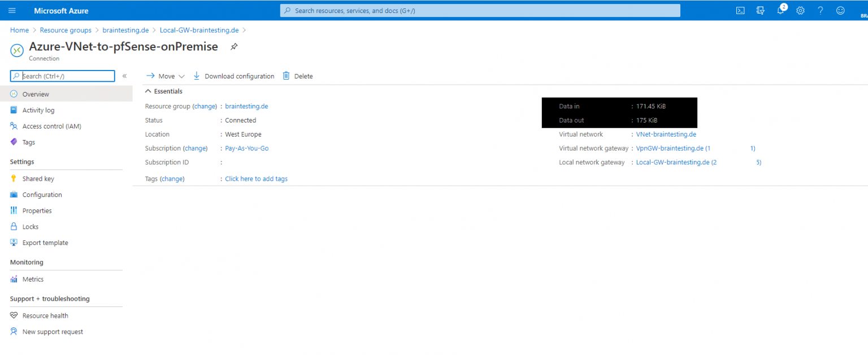Viewport: 868px width, 355px height.
Task: Change tags via the change link
Action: 172,179
